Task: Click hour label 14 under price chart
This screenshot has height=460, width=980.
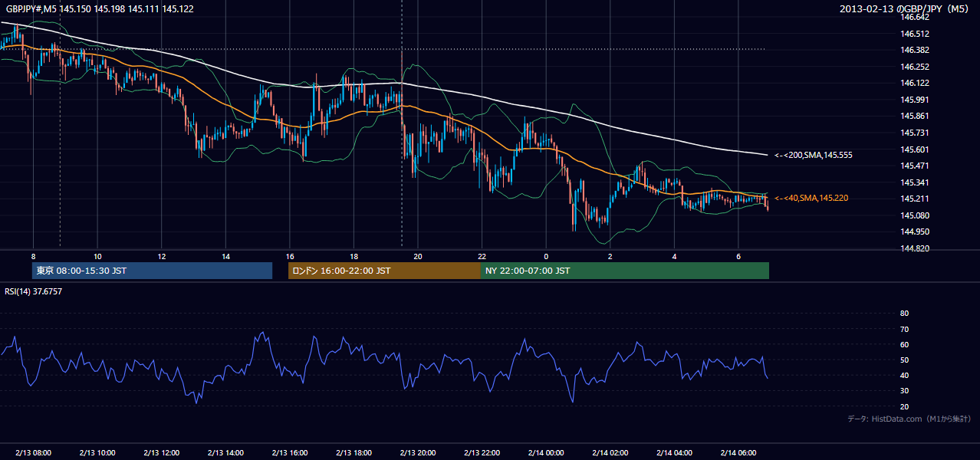Action: click(225, 256)
